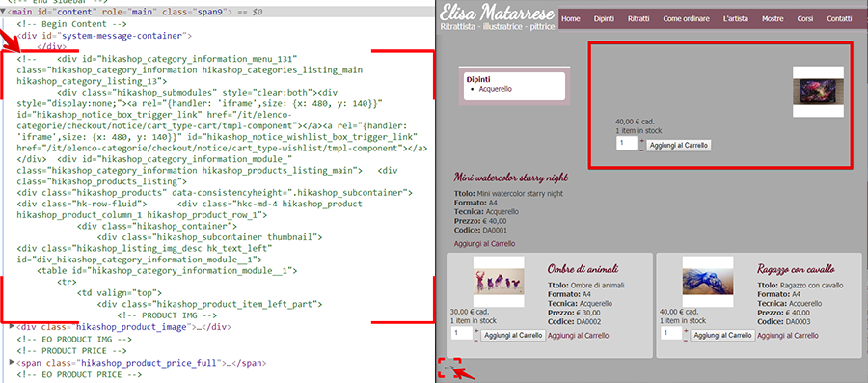This screenshot has width=868, height=383.
Task: Click the Ritrattista - illustratrice - pittrice tagline
Action: [x=497, y=27]
